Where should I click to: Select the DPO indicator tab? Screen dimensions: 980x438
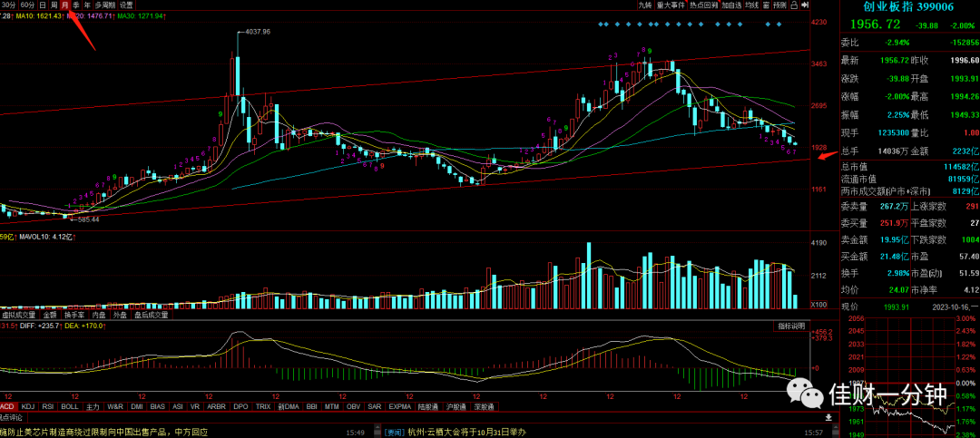point(240,407)
